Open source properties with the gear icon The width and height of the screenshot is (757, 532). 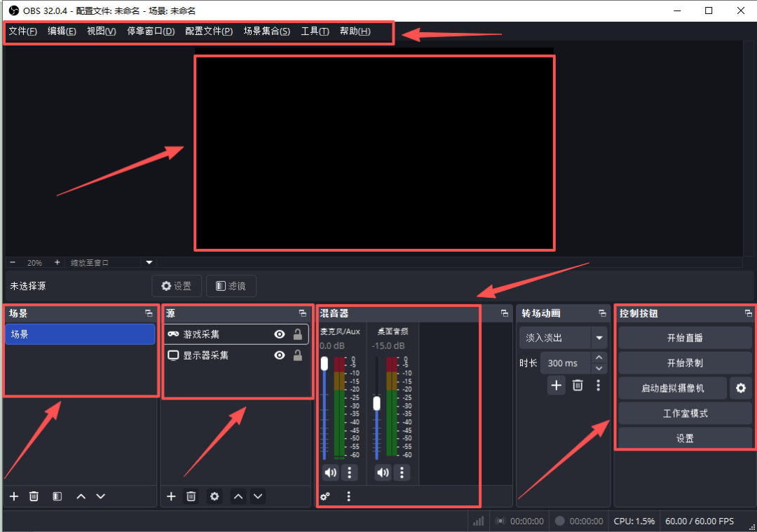[x=214, y=496]
